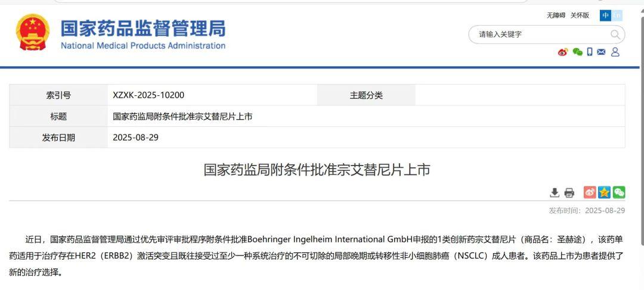Download the article using download icon
Viewport: 644px width, 290px height.
pos(555,192)
